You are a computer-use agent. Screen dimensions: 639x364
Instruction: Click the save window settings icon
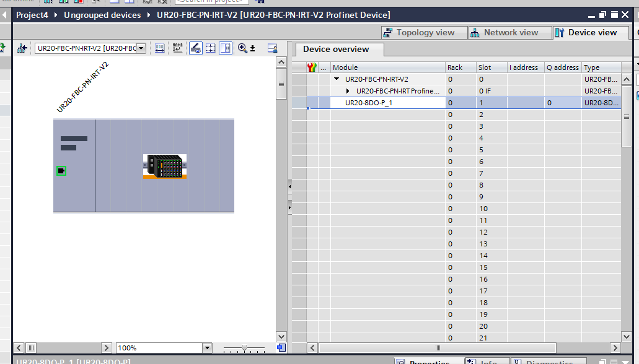coord(272,48)
